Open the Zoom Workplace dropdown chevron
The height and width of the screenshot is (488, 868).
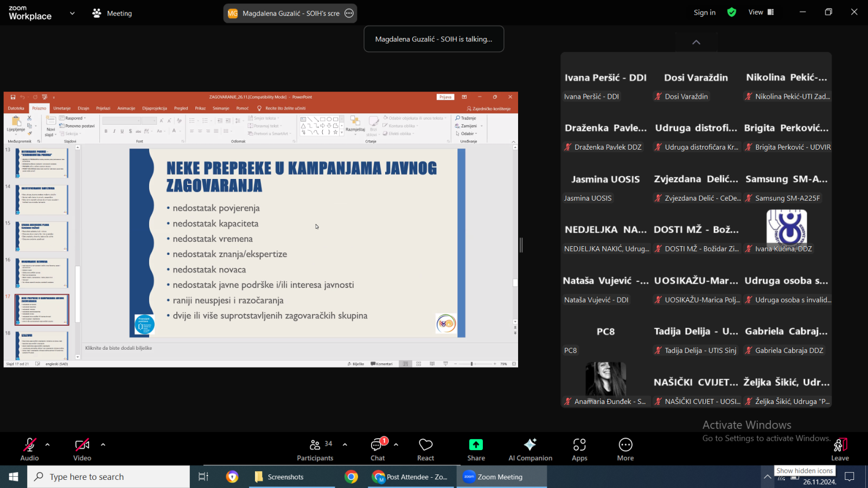[x=72, y=14]
